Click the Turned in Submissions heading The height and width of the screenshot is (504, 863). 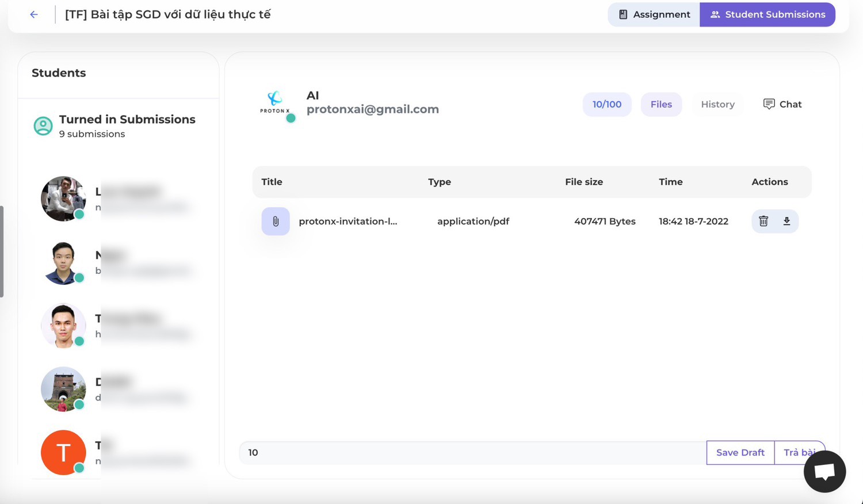tap(127, 119)
